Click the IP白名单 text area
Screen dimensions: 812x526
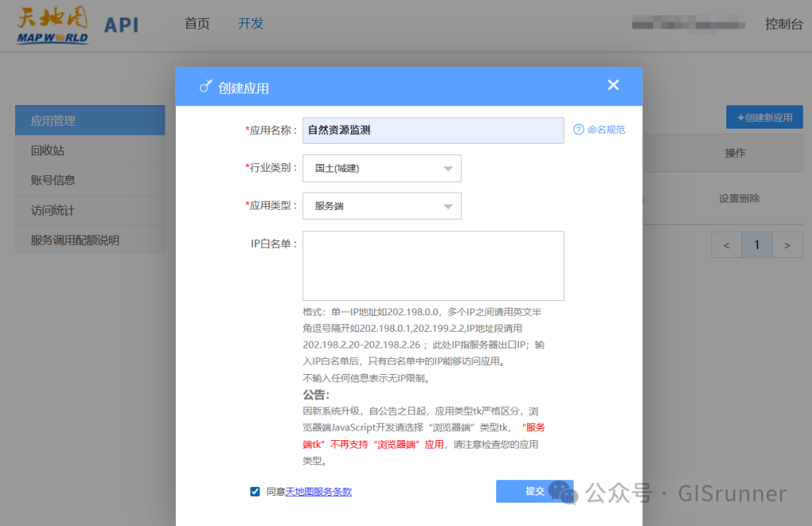click(x=433, y=266)
